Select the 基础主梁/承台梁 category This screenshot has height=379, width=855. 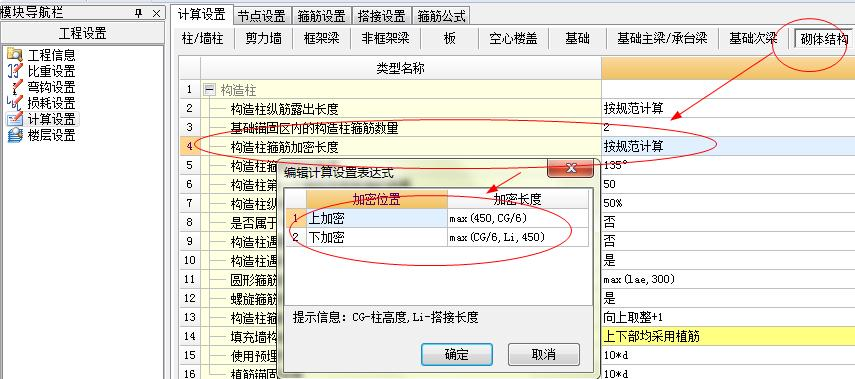click(662, 39)
